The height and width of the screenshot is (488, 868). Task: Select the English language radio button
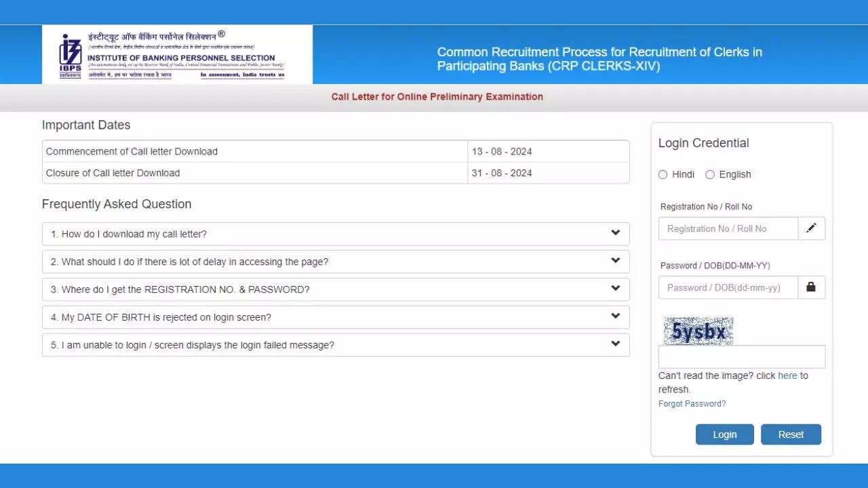[710, 175]
